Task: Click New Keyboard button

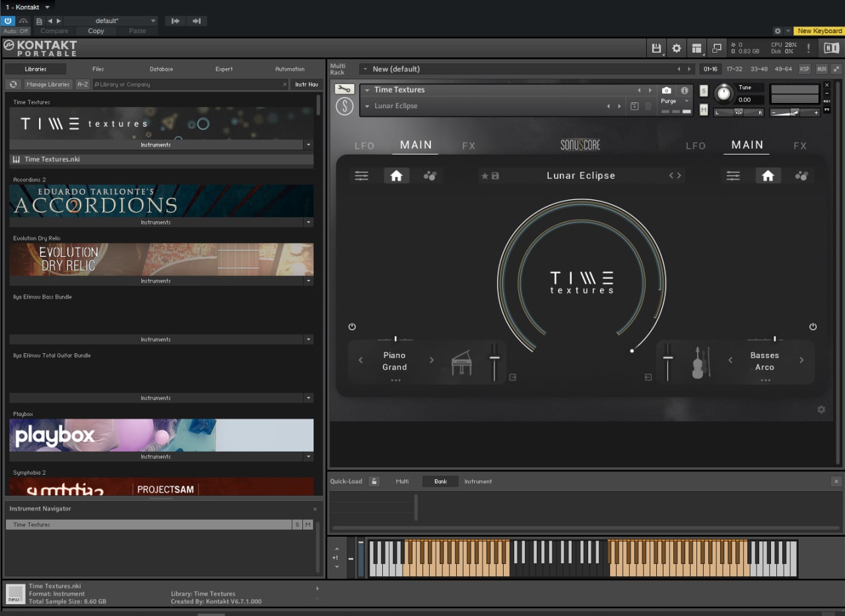Action: (819, 31)
